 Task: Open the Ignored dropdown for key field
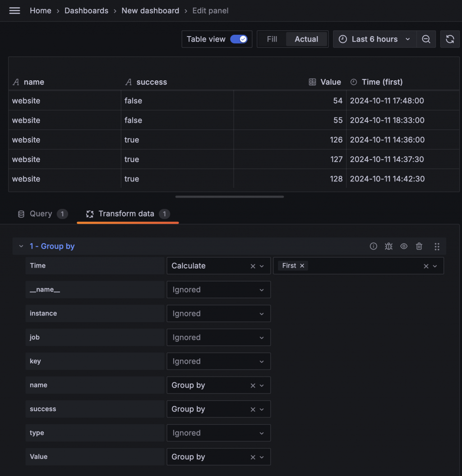218,361
